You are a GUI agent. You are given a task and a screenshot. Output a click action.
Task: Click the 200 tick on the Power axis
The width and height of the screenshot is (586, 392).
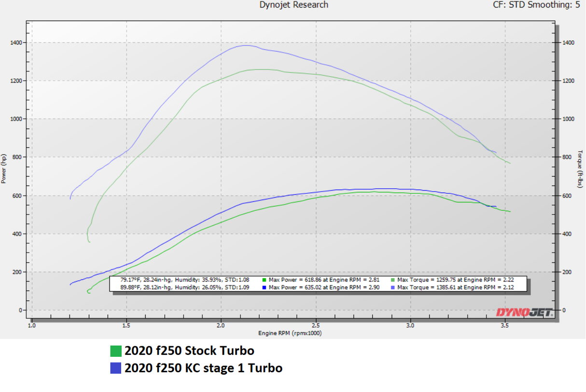17,272
